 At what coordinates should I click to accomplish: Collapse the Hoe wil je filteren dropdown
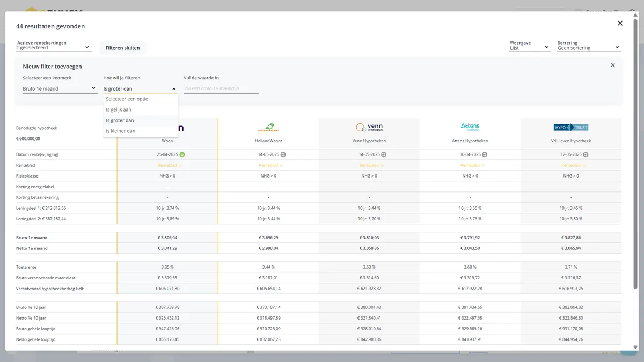click(140, 88)
